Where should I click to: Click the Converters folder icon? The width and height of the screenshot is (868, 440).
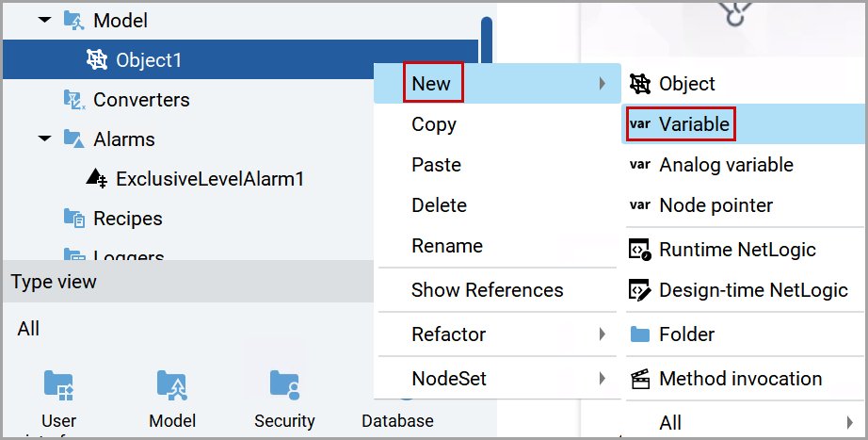tap(74, 100)
